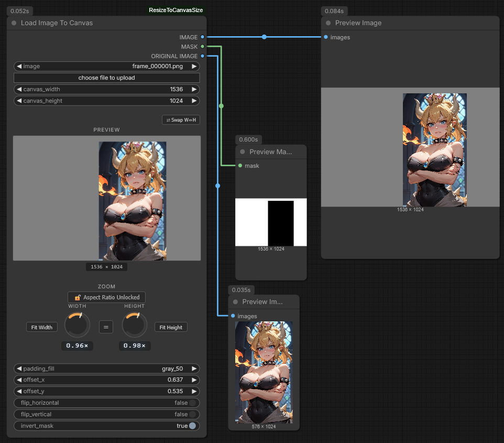Screen dimensions: 504x443
Task: Toggle flip_vertical switch
Action: click(192, 414)
